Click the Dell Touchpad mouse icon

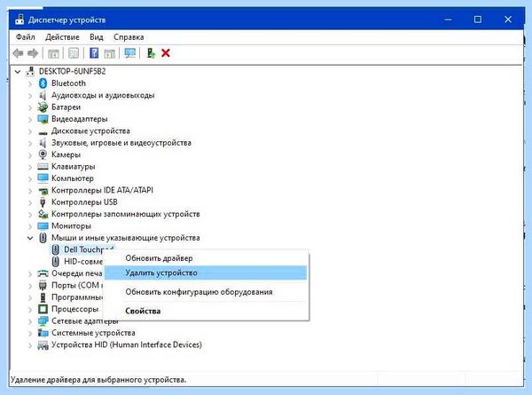(55, 249)
